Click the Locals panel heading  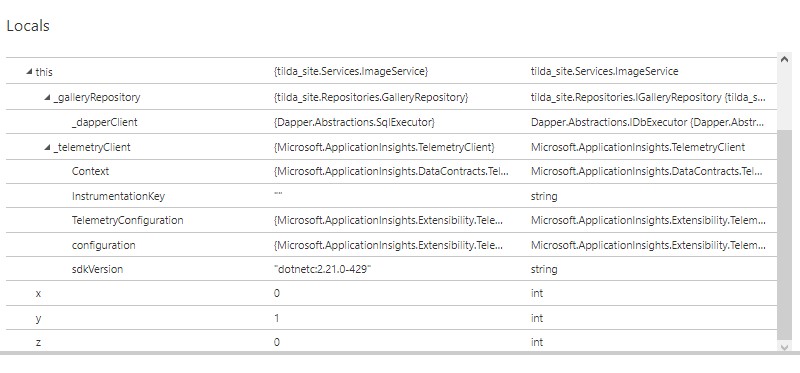coord(28,26)
